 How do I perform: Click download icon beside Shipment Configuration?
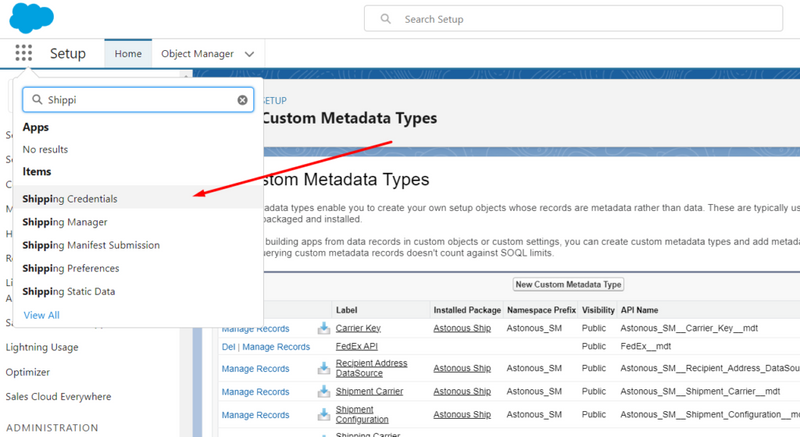[323, 415]
